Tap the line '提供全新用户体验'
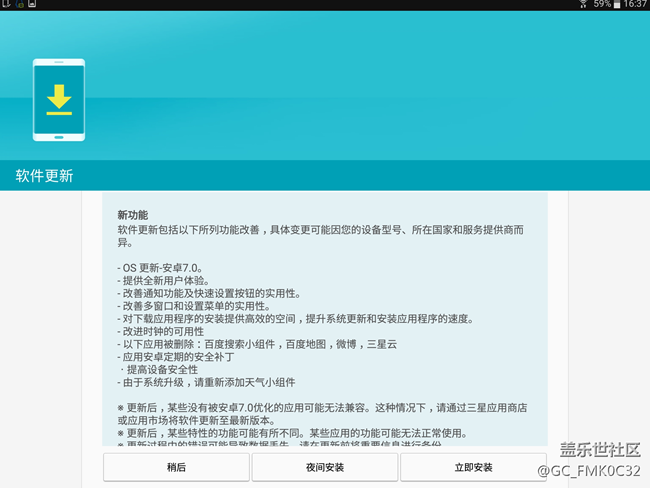This screenshot has width=650, height=488. (x=164, y=281)
